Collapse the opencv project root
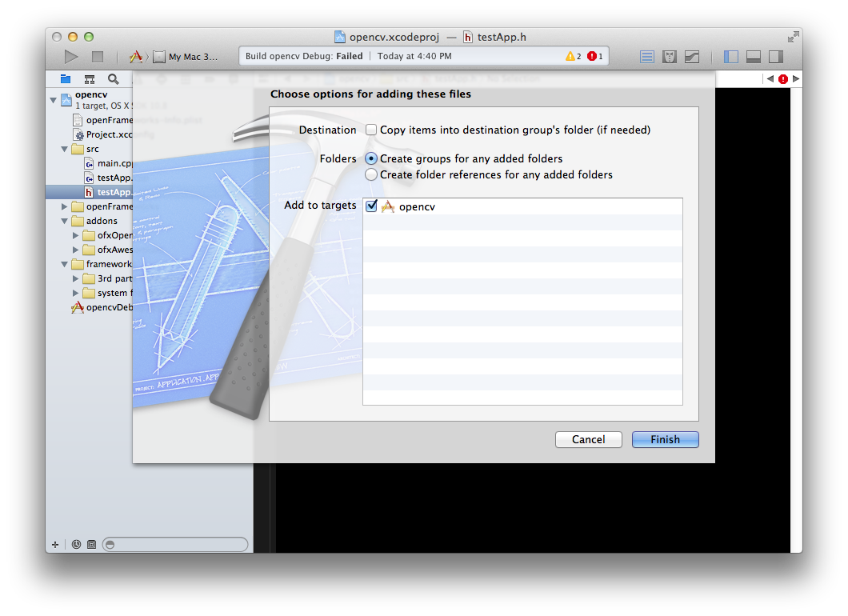 (53, 100)
